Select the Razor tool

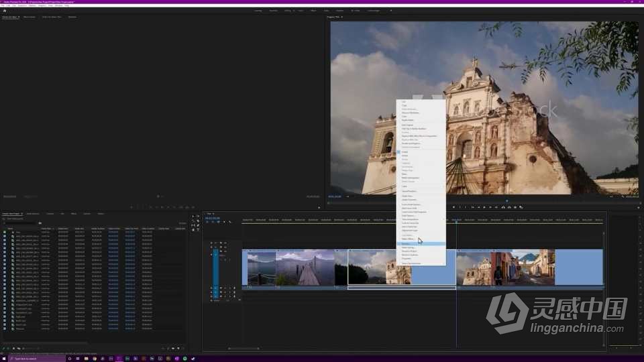(198, 221)
